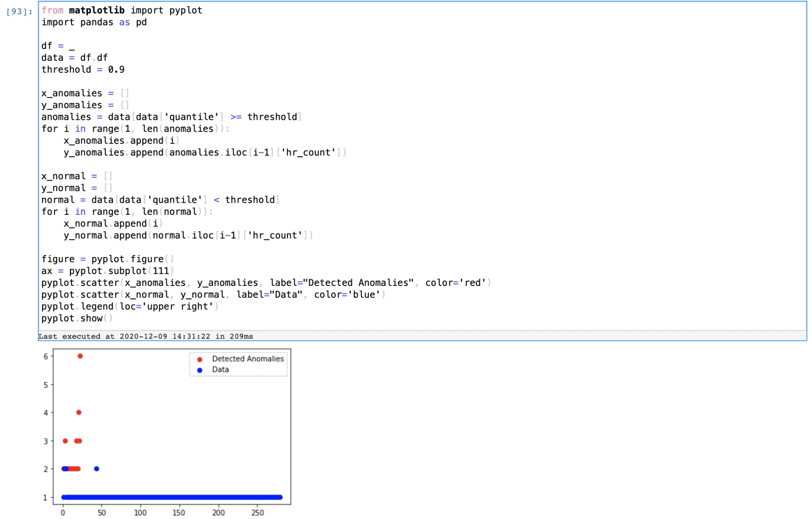Click the 'figure = pyplot.figure()' line
The height and width of the screenshot is (519, 812).
coord(108,259)
